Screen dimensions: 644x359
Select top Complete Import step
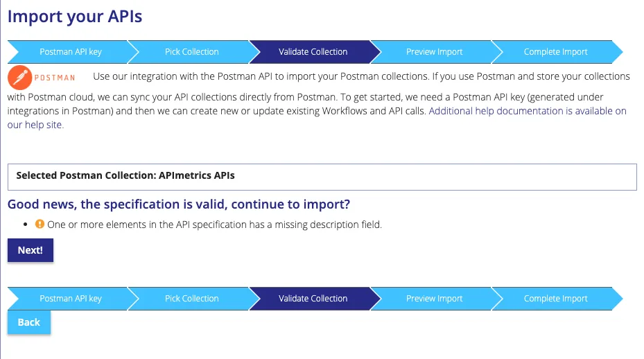(x=555, y=52)
